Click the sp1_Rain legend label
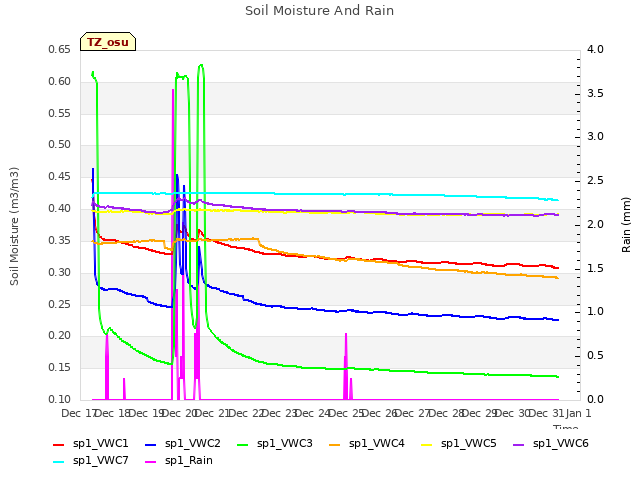 (189, 460)
